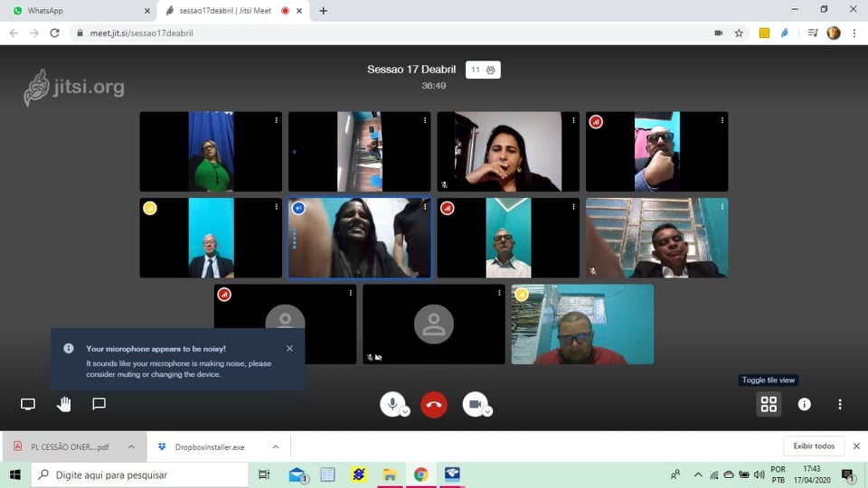868x488 pixels.
Task: Open the Chrome media control icon
Action: click(x=813, y=33)
